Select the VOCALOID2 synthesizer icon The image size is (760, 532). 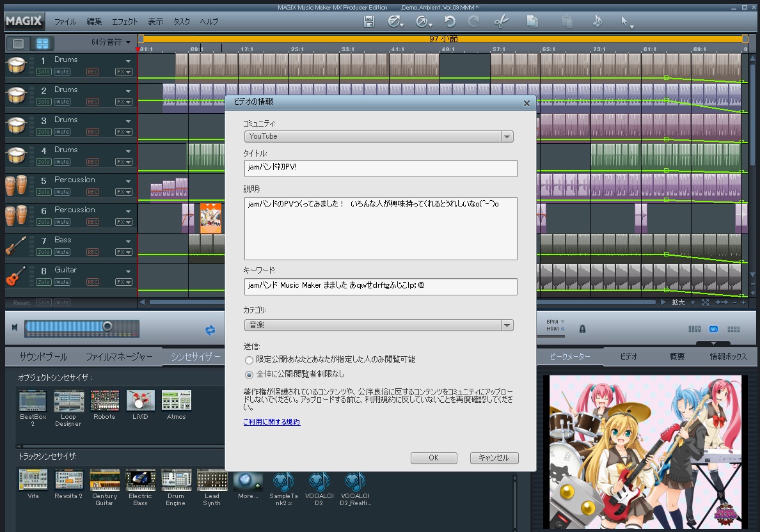tap(319, 481)
